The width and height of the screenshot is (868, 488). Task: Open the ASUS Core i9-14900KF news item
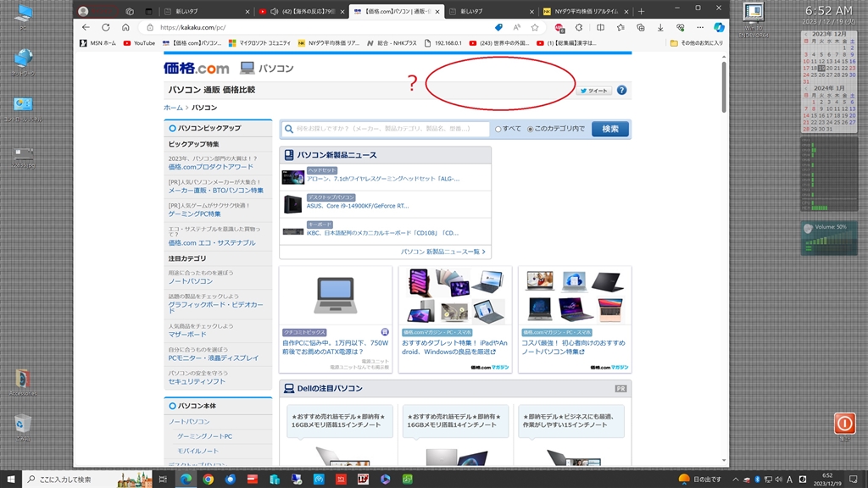coord(358,206)
